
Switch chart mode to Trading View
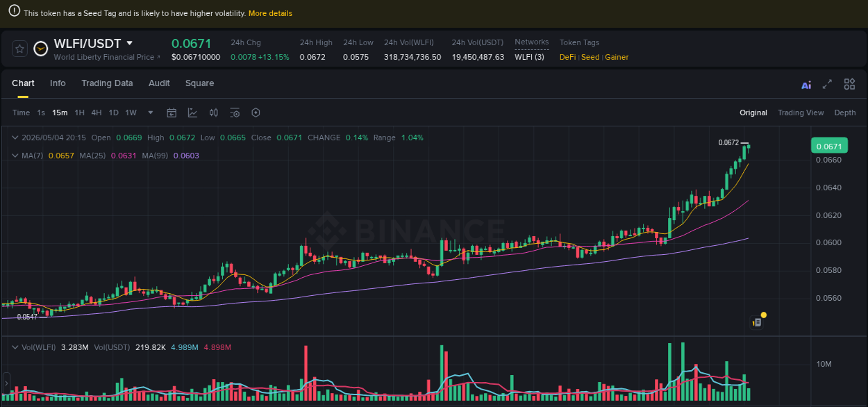pos(801,113)
